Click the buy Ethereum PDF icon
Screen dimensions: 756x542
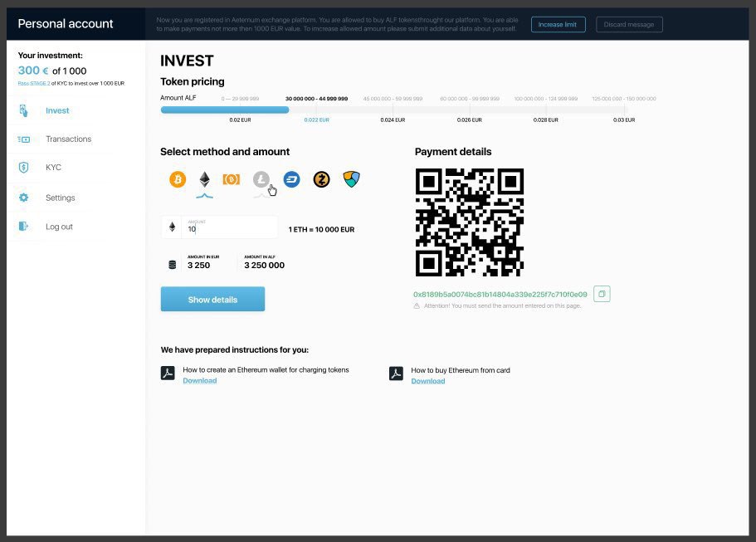pyautogui.click(x=396, y=374)
